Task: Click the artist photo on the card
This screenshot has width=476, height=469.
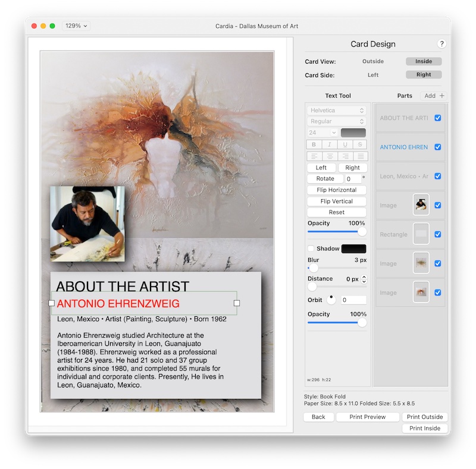Action: point(87,224)
